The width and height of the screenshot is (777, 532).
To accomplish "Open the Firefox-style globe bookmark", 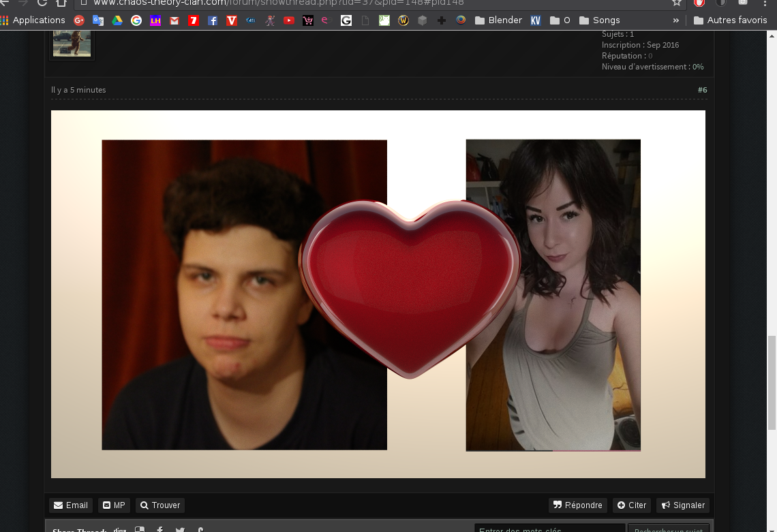I will pyautogui.click(x=461, y=20).
